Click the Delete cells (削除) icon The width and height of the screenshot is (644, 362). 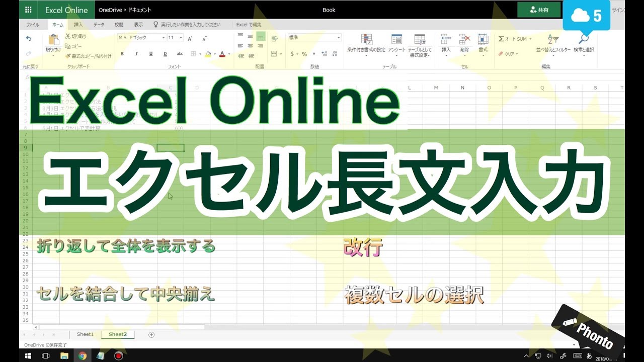point(464,39)
